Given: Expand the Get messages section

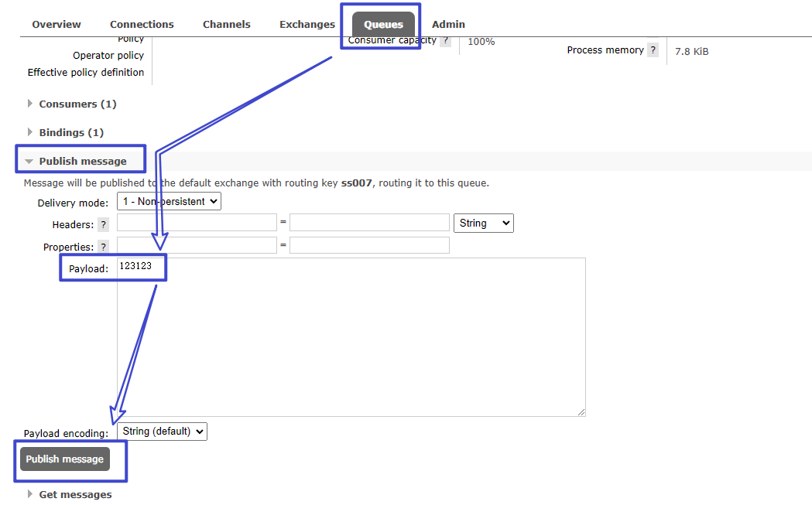Looking at the screenshot, I should [x=75, y=494].
